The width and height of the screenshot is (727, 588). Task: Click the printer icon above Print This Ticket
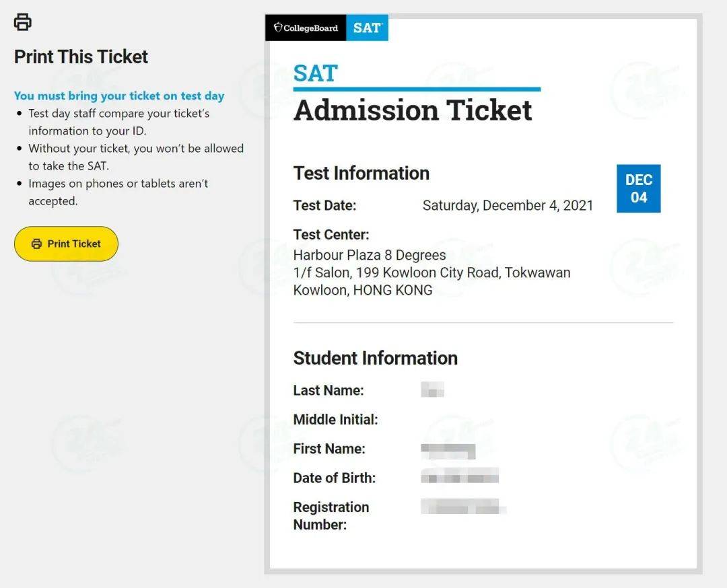click(x=23, y=22)
